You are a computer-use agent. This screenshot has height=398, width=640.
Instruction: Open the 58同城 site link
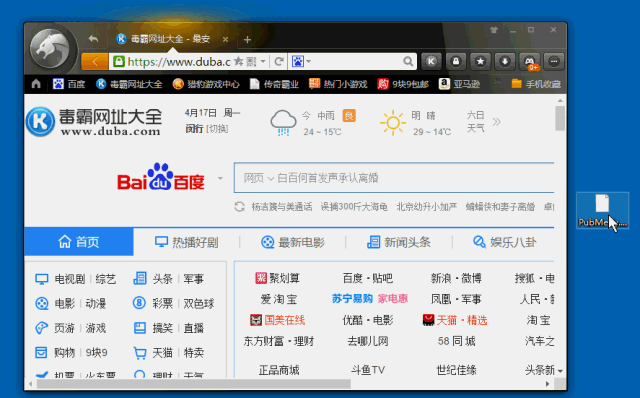click(456, 341)
